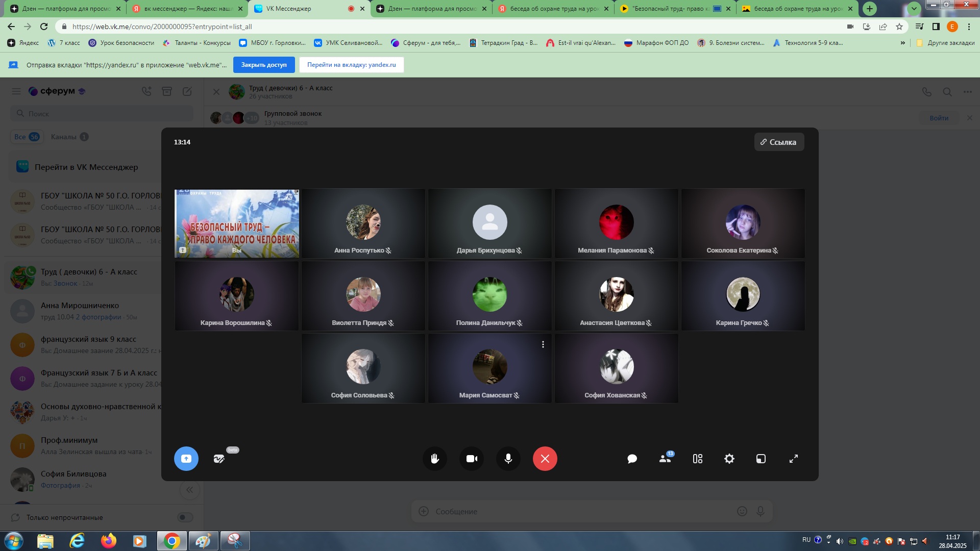
Task: Open a new browser tab
Action: (870, 9)
